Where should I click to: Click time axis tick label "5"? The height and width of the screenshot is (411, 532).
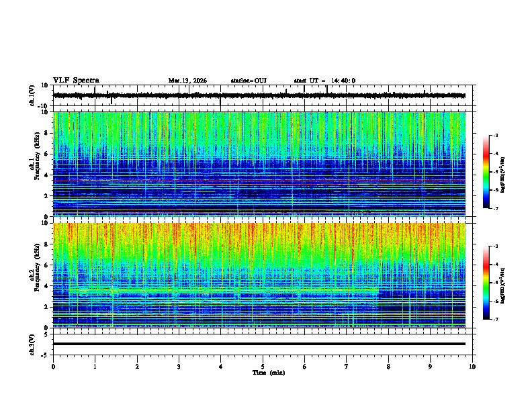pyautogui.click(x=263, y=367)
